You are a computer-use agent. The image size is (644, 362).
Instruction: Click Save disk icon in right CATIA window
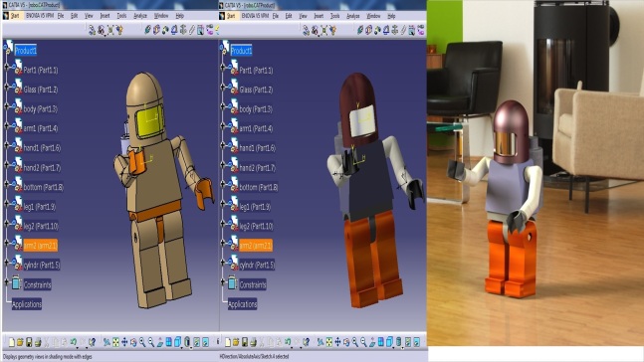245,342
